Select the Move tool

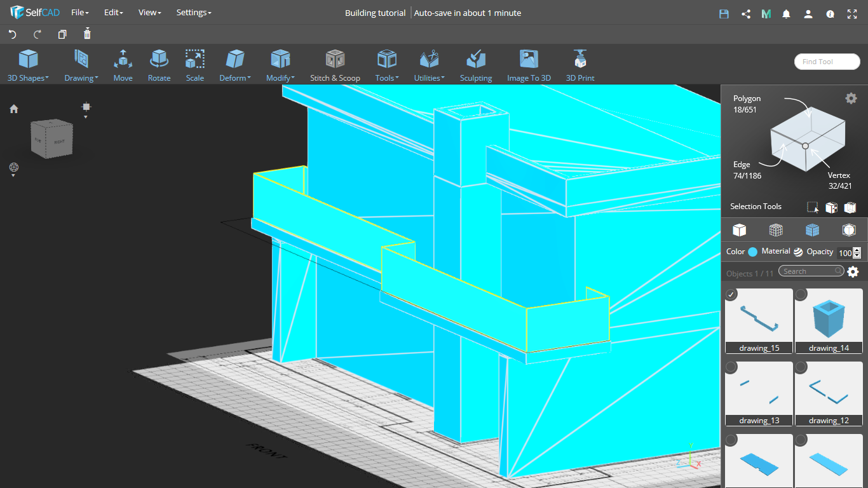click(x=123, y=66)
